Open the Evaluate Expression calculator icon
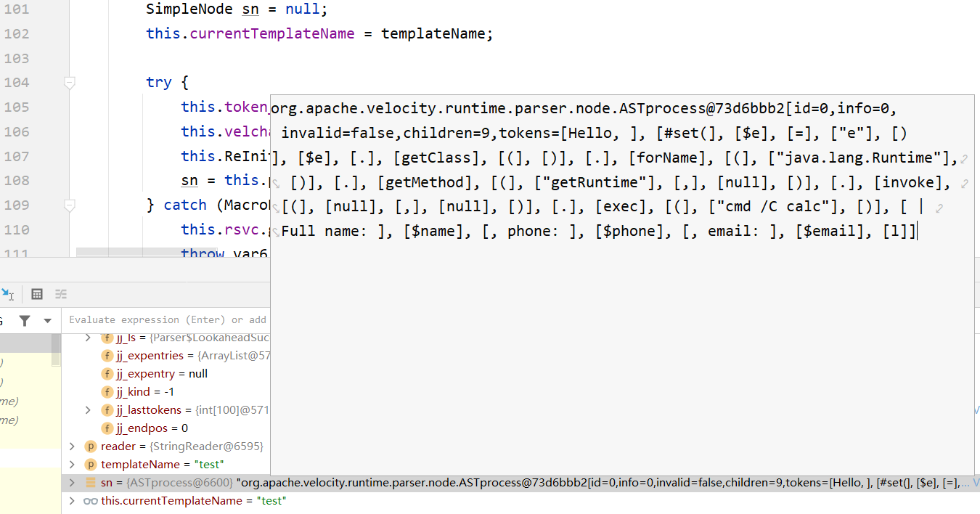 tap(37, 294)
